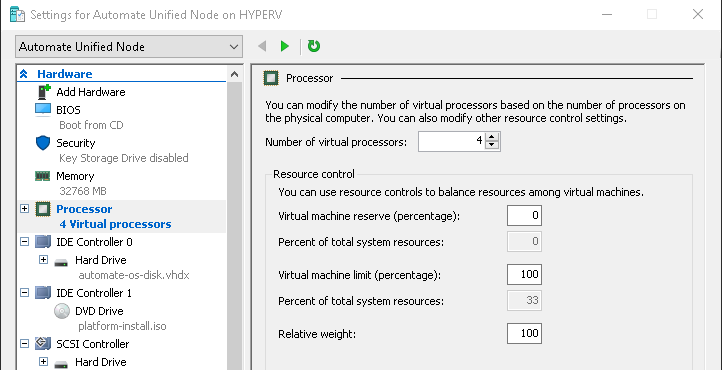The height and width of the screenshot is (370, 722).
Task: Select IDE Controller 0 label
Action: (94, 242)
